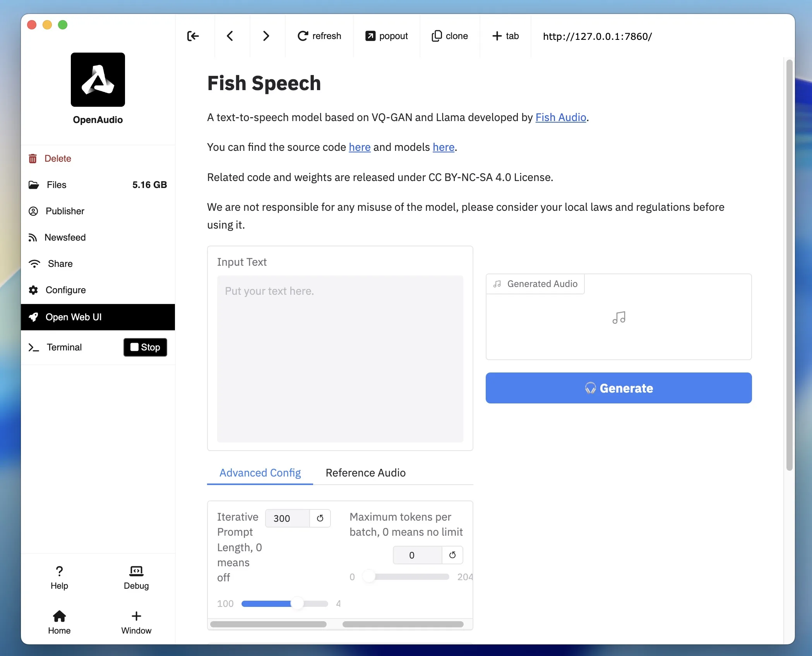Select the Advanced Config tab
This screenshot has width=812, height=656.
pyautogui.click(x=260, y=473)
